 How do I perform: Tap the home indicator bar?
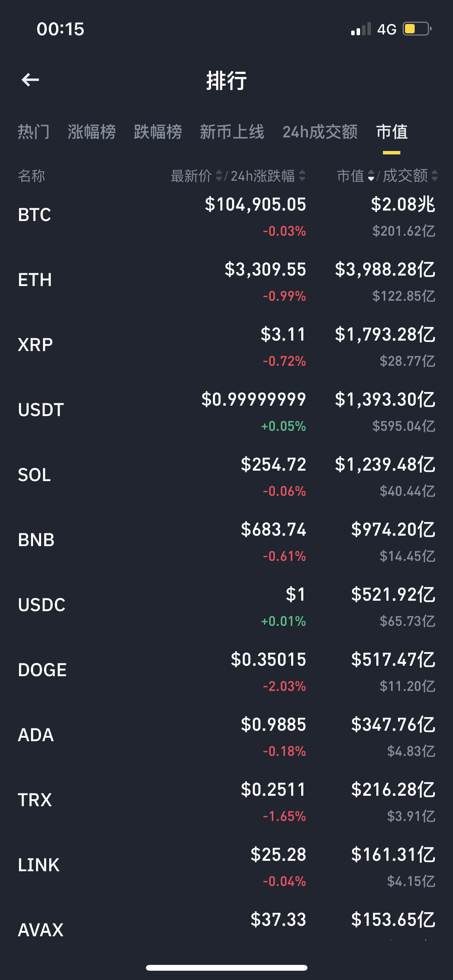pos(226,968)
